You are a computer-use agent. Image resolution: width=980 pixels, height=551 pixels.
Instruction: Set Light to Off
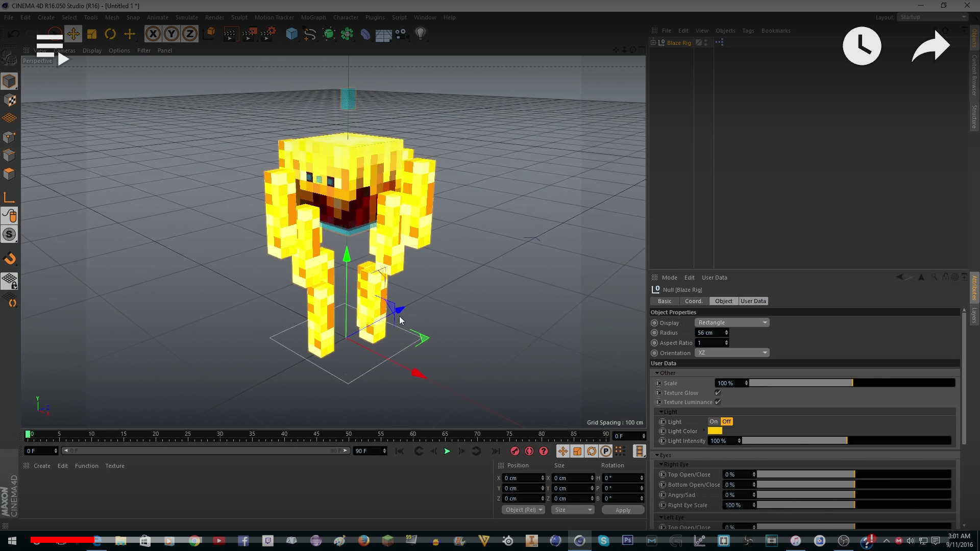[726, 421]
